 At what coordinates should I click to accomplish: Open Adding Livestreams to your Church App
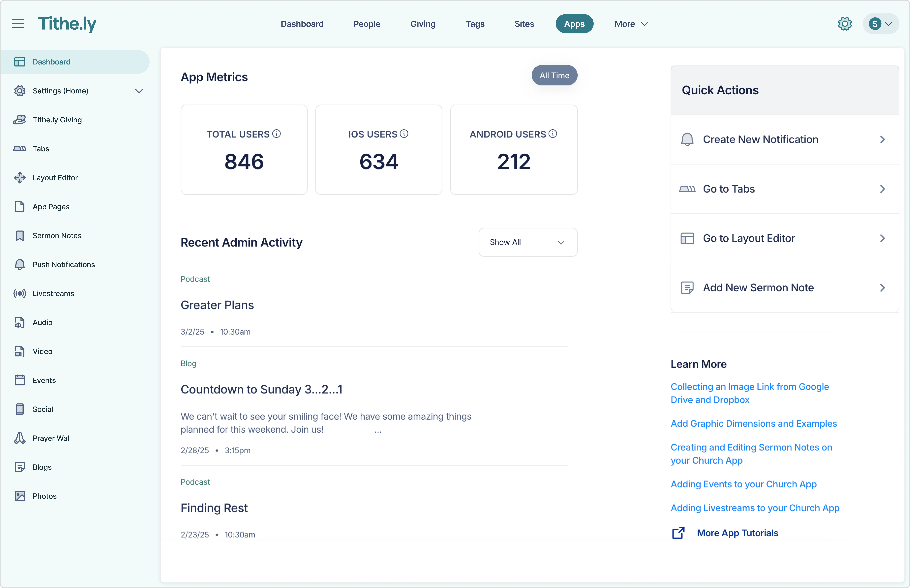coord(755,508)
